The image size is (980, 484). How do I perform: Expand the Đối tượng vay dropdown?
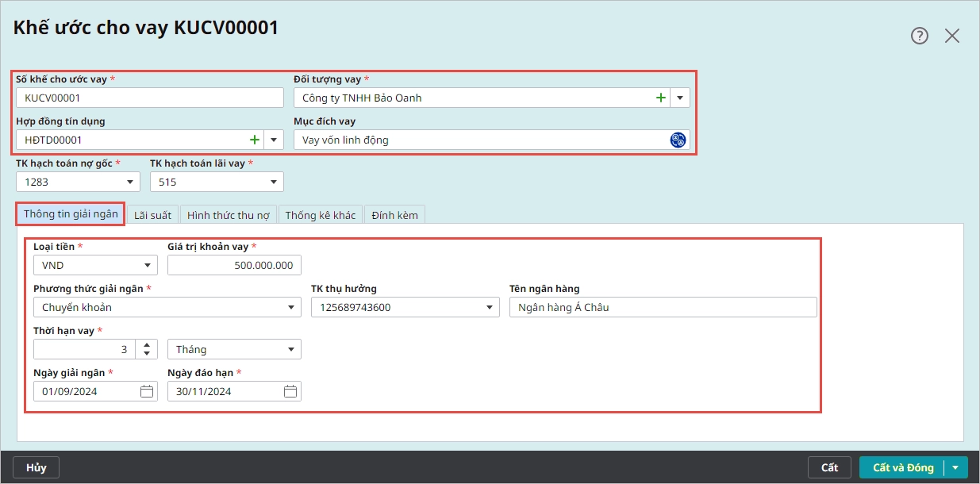(x=680, y=98)
